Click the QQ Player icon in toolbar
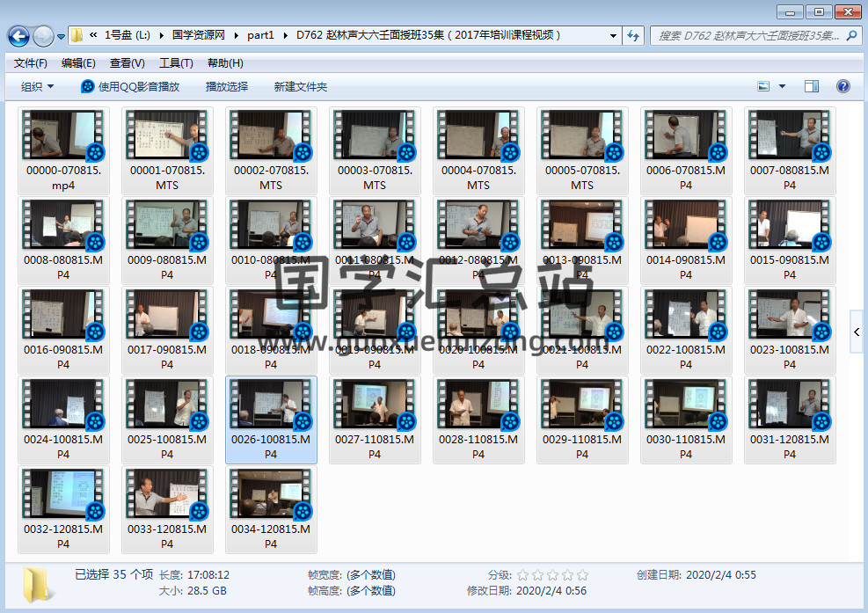The width and height of the screenshot is (868, 613). (x=88, y=86)
